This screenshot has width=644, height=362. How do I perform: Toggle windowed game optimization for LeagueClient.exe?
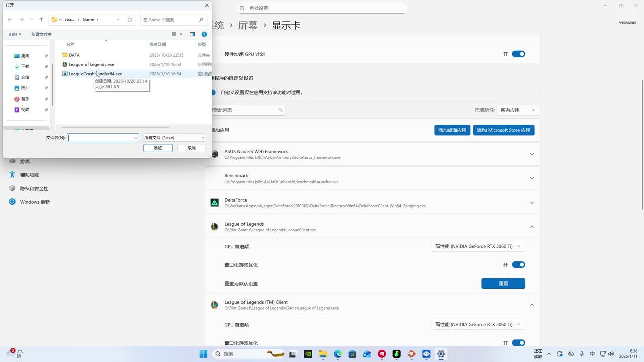point(518,265)
